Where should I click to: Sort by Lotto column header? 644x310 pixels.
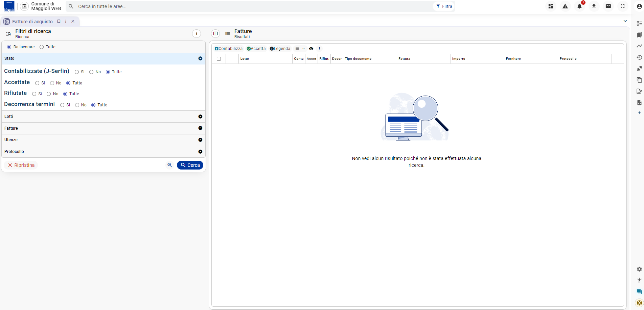tap(265, 59)
